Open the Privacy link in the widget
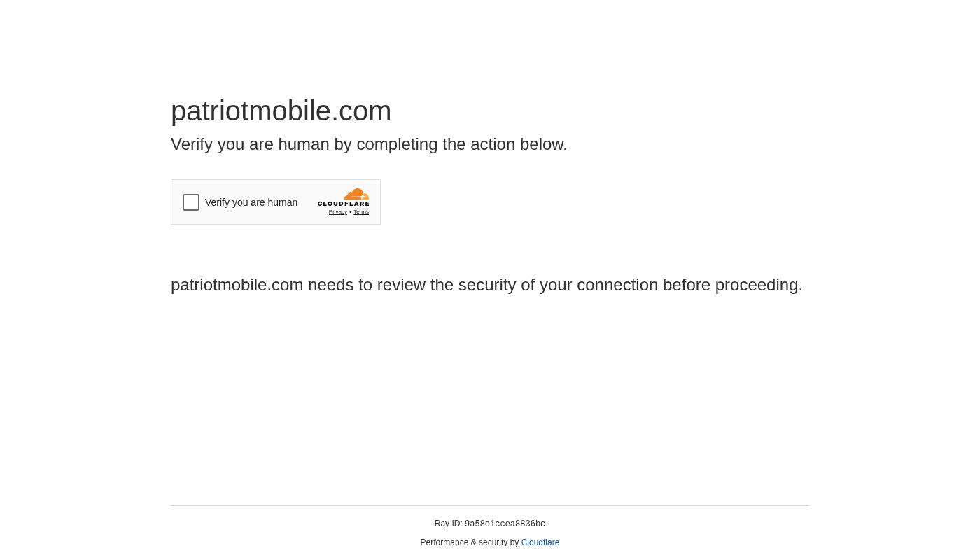The image size is (980, 560). coord(337,212)
